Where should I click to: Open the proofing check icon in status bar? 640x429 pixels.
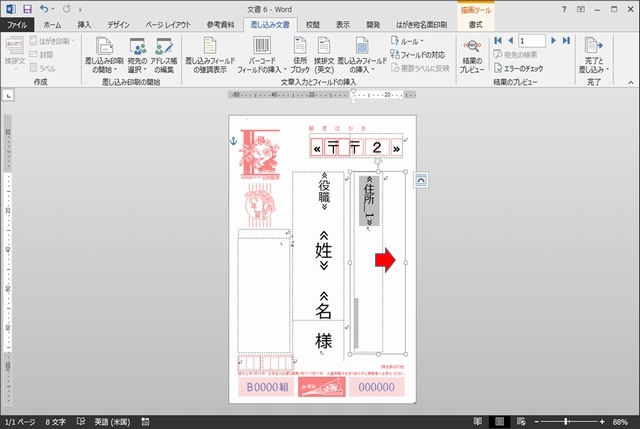[81, 422]
